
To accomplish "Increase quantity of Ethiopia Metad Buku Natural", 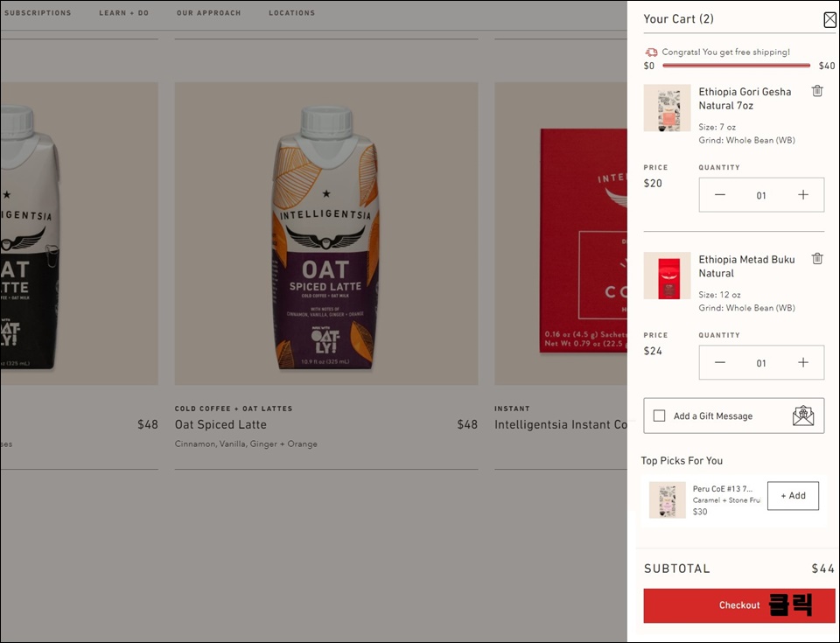I will tap(802, 363).
